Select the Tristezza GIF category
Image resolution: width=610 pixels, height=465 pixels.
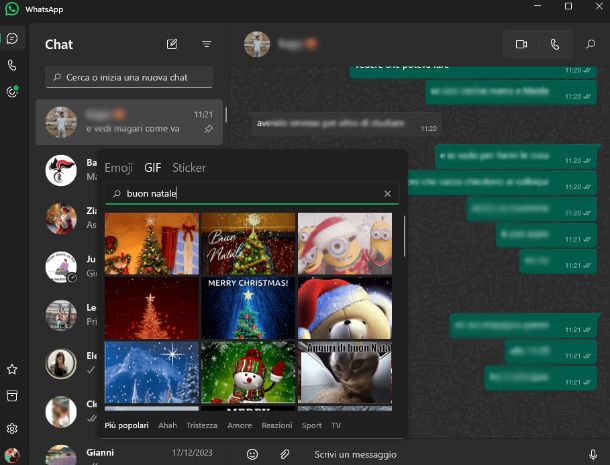pos(202,425)
